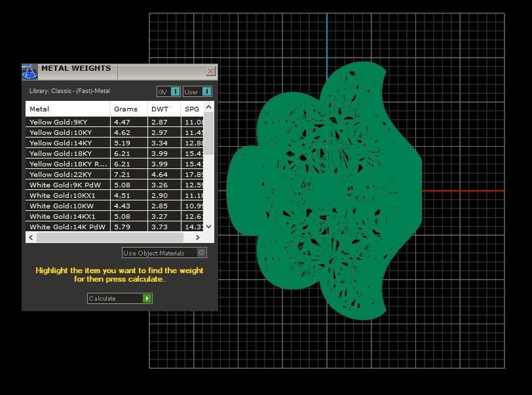Click the 17.89 SPG value
The height and width of the screenshot is (395, 532).
tap(194, 174)
